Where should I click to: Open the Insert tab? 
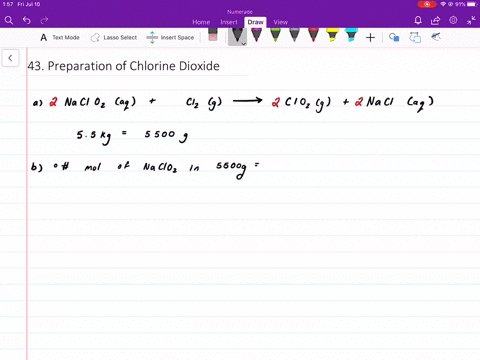click(x=229, y=22)
